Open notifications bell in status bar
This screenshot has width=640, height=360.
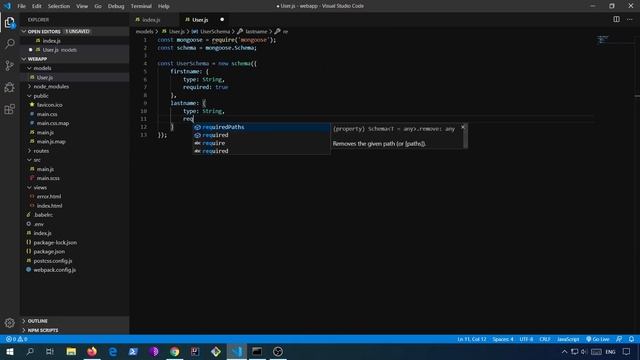pos(631,339)
